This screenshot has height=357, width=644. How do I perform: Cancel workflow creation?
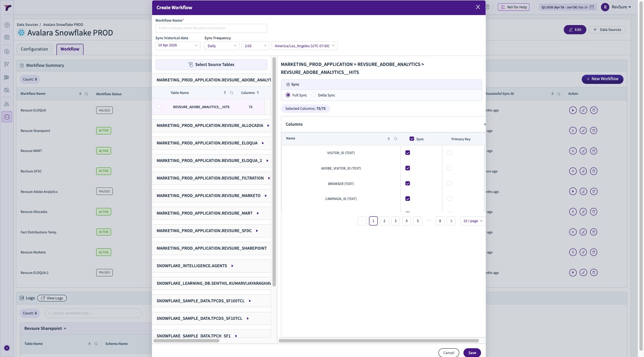tap(449, 353)
